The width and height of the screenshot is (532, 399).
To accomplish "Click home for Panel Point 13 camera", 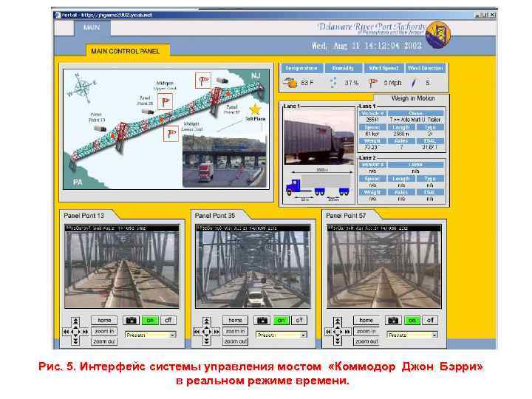I will [104, 320].
